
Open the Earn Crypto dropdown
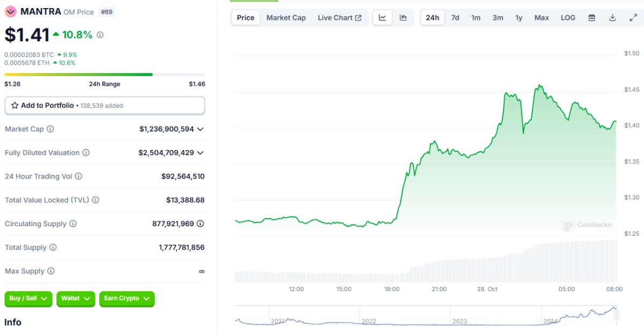[x=127, y=299]
